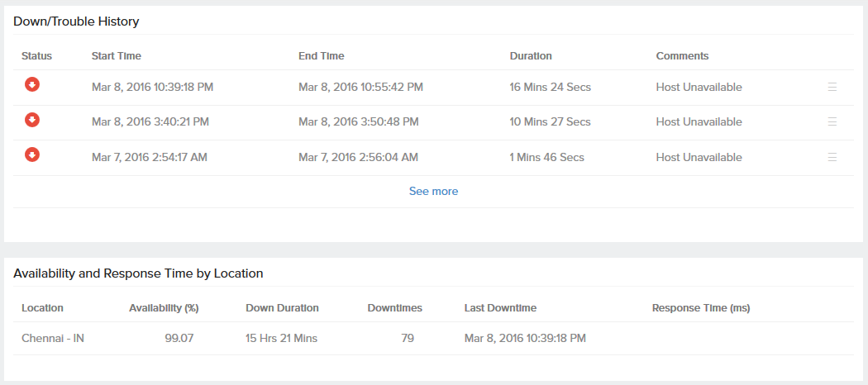Screen dimensions: 868x385
Task: Open the row menu for the 10 Mins 27 Secs outage
Action: [x=832, y=121]
